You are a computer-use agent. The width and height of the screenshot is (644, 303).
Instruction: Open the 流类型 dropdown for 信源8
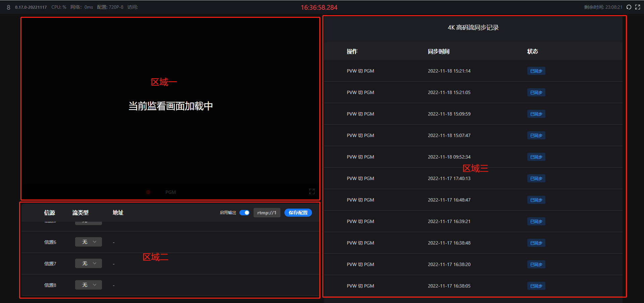coord(89,285)
